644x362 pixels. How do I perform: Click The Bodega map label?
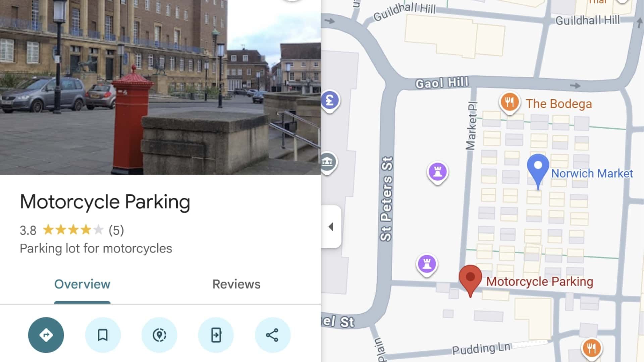coord(558,104)
